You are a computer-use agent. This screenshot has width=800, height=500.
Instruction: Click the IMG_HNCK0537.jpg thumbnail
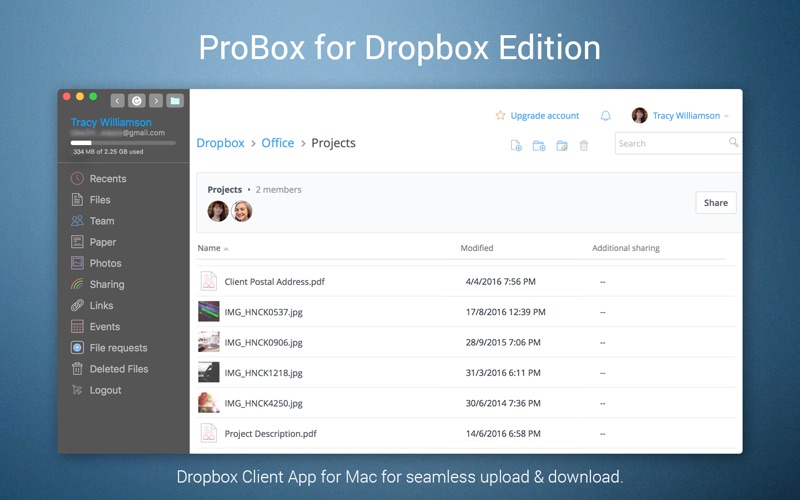209,311
